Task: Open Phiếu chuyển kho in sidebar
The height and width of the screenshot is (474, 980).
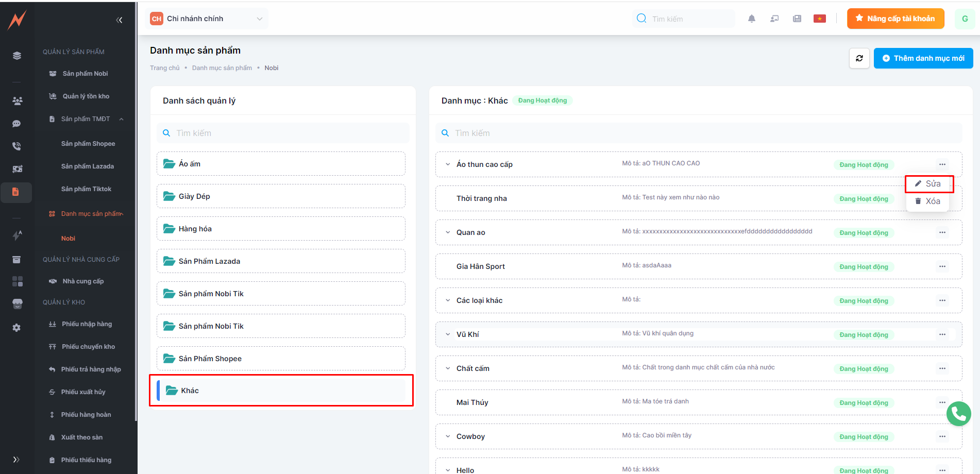Action: [88, 347]
